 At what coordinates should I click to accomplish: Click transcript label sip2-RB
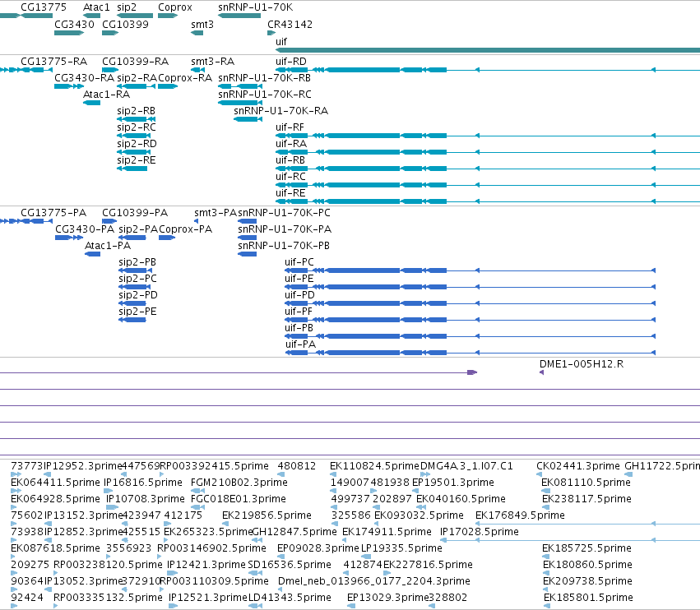pos(137,111)
